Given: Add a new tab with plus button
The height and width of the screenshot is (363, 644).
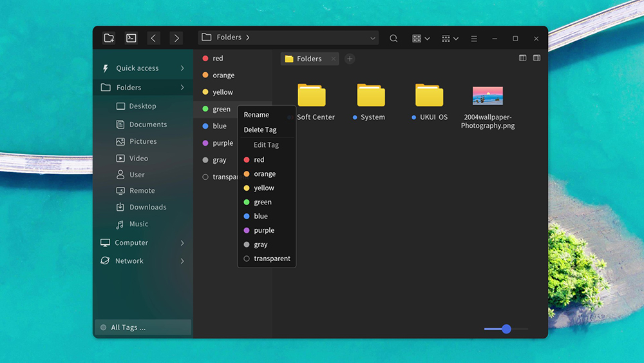Looking at the screenshot, I should tap(350, 59).
